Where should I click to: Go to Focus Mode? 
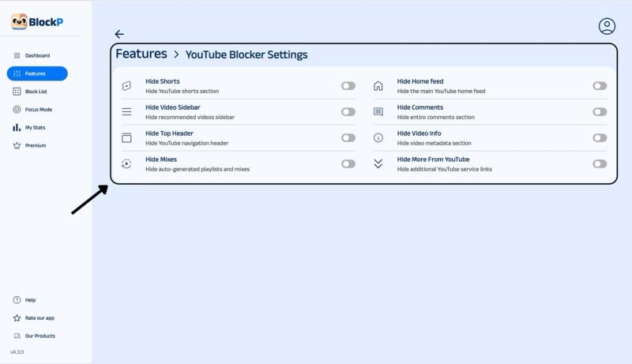coord(37,110)
